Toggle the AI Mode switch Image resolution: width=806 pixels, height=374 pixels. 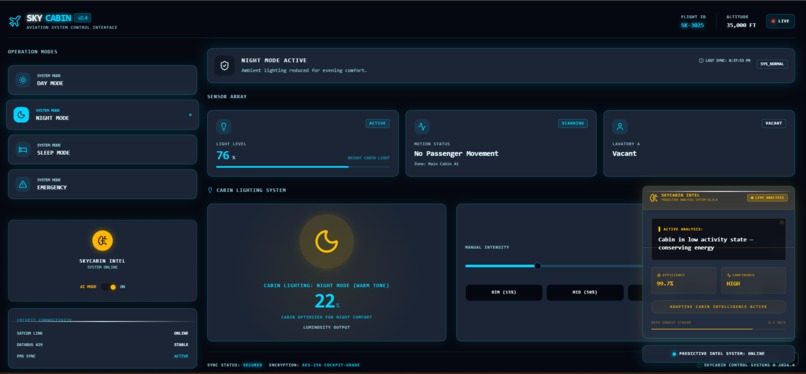pyautogui.click(x=108, y=287)
